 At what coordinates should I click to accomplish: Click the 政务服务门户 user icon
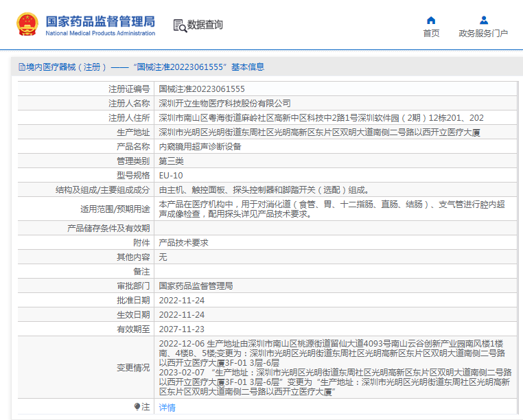pyautogui.click(x=484, y=21)
